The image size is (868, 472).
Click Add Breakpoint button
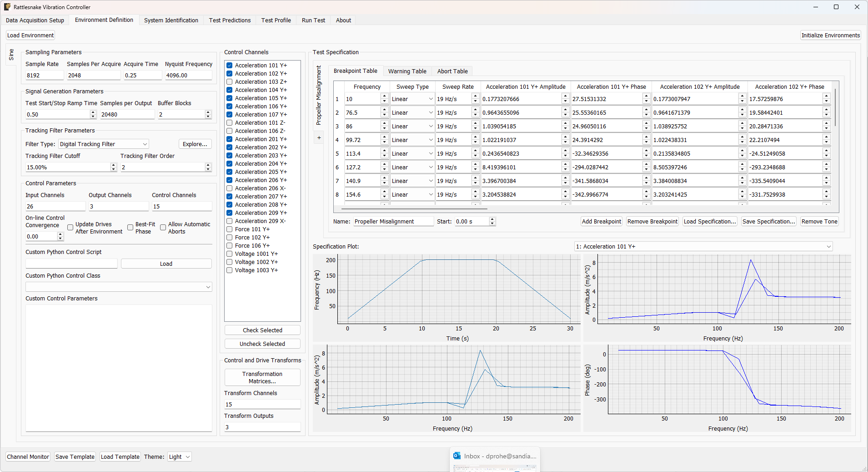(x=601, y=222)
